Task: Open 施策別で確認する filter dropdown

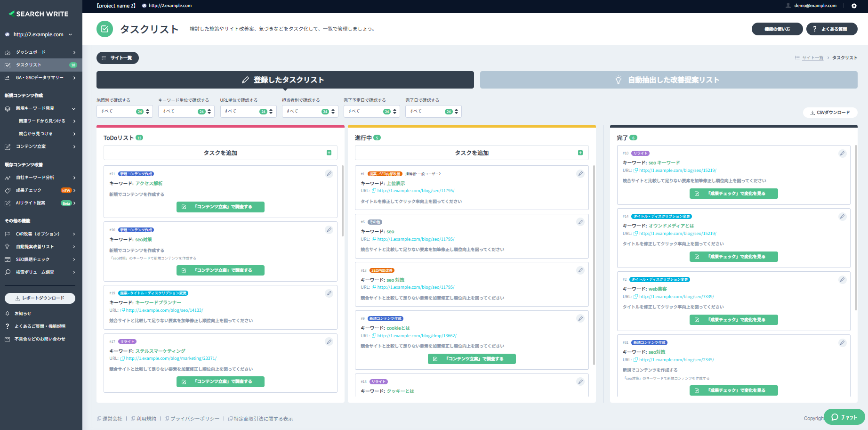Action: coord(125,111)
